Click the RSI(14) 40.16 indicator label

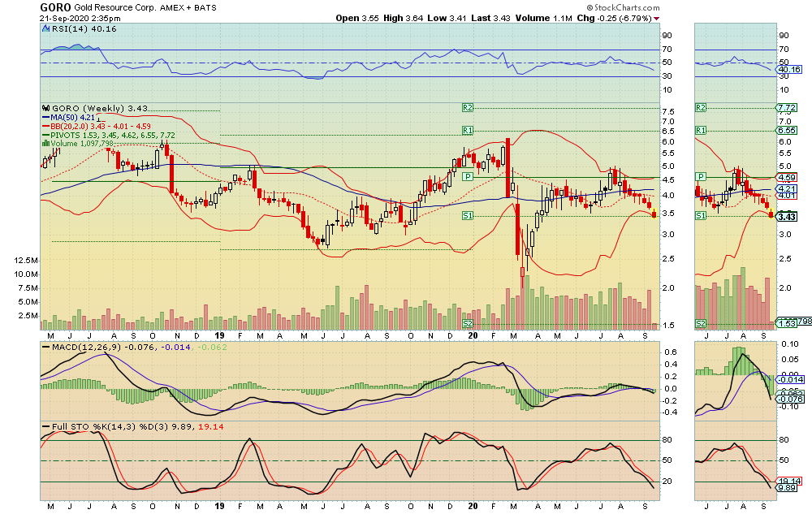coord(84,29)
